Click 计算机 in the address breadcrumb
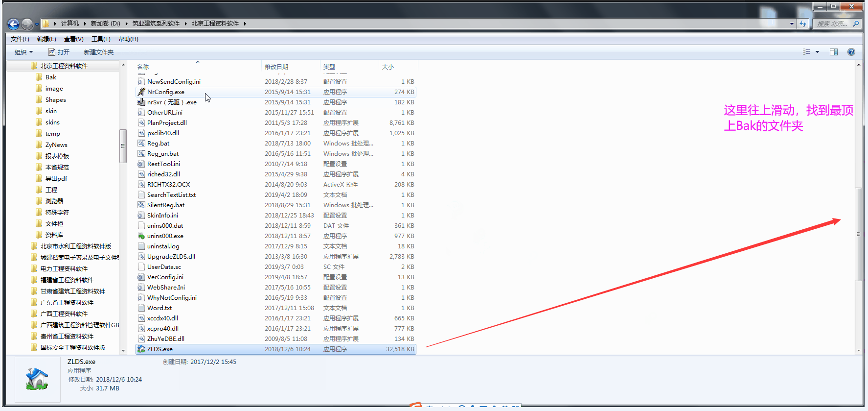Screen dimensions: 868x411 tap(70, 24)
